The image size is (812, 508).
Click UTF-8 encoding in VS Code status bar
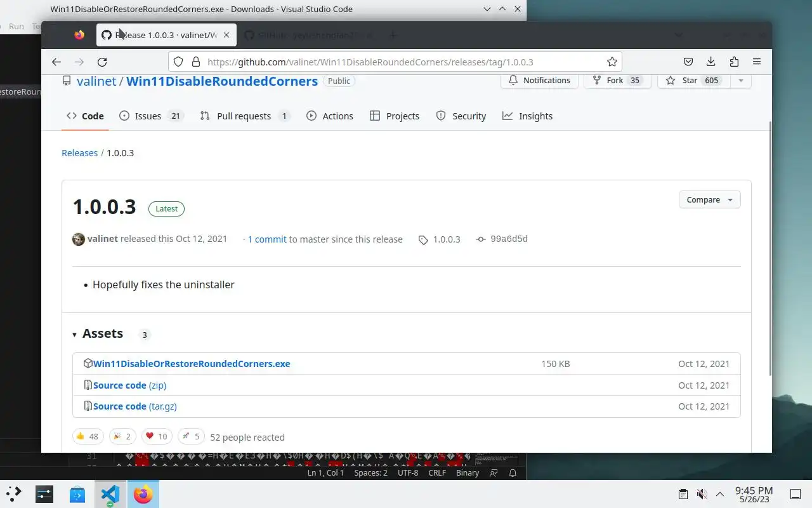(408, 472)
